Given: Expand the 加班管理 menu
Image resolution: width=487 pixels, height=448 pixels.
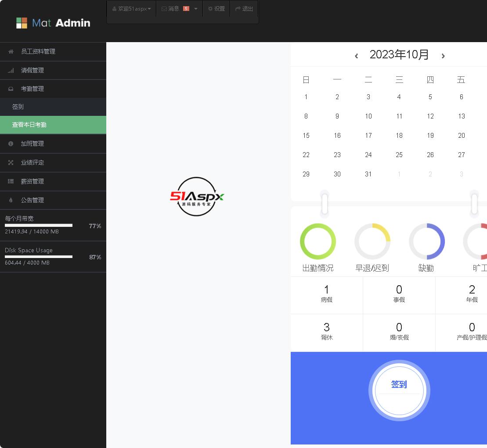Looking at the screenshot, I should coord(53,143).
